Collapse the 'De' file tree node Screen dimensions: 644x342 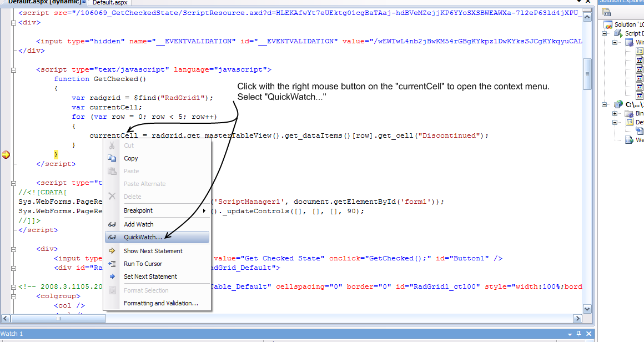pos(615,122)
